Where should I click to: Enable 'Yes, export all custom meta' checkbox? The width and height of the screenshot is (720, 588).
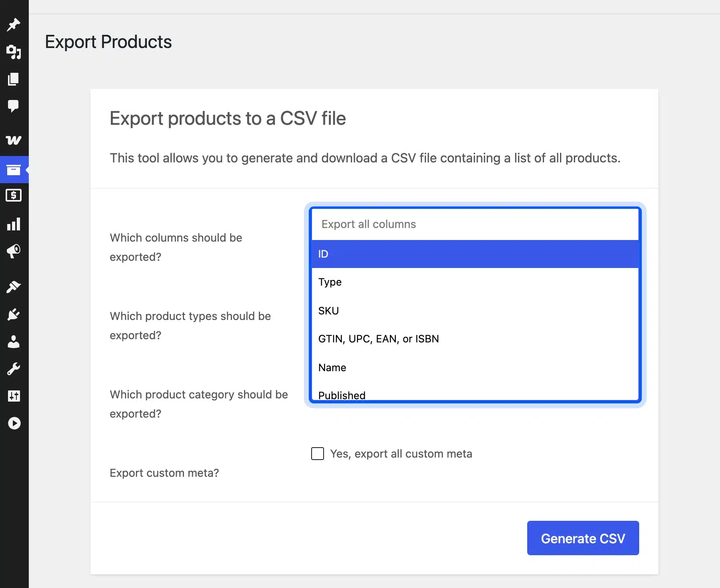318,454
